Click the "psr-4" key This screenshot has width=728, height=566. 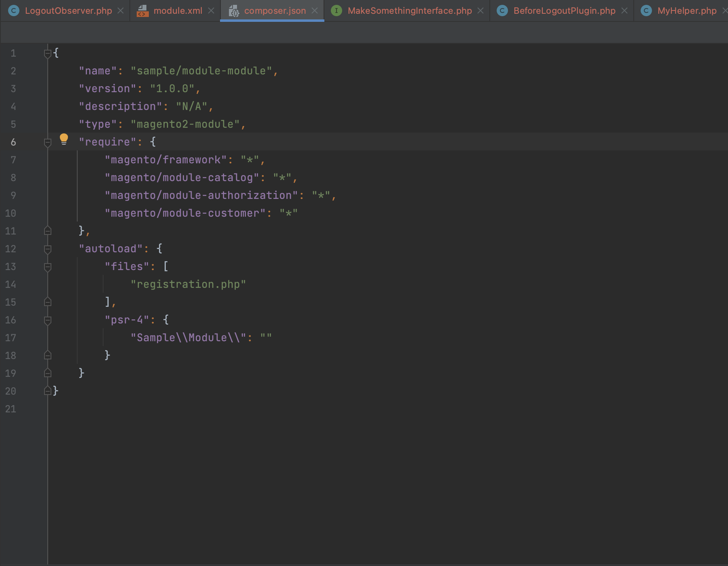coord(127,320)
